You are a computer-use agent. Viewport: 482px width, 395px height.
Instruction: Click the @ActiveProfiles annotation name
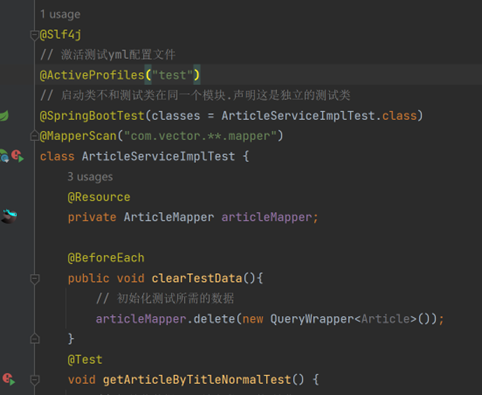click(x=92, y=75)
